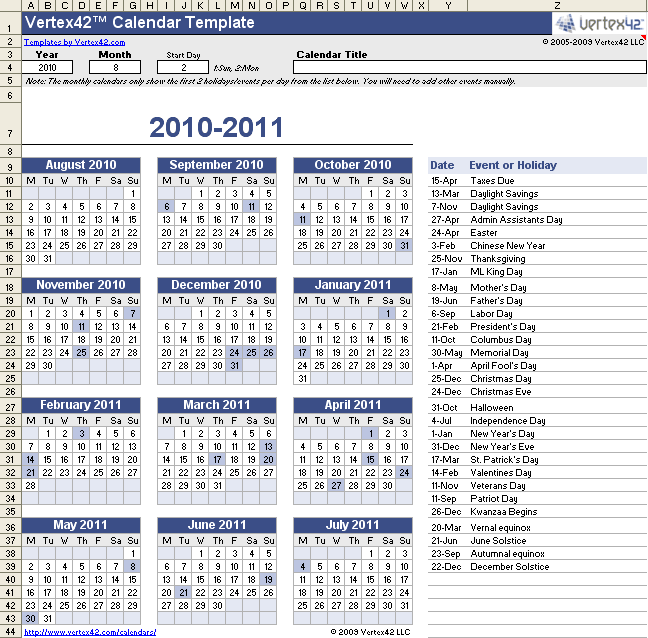Click the empty Calendar Title field
Screen dimensions: 648x638
(x=469, y=67)
